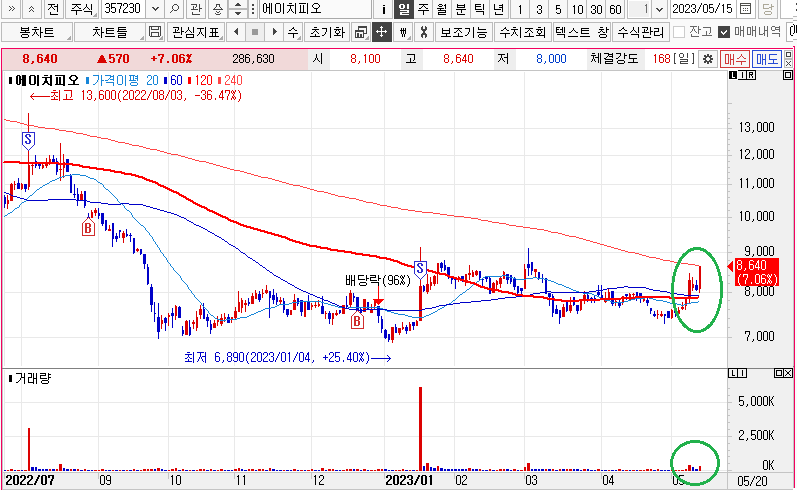Uncheck the 매매내역 checkbox
The width and height of the screenshot is (797, 490).
(724, 33)
